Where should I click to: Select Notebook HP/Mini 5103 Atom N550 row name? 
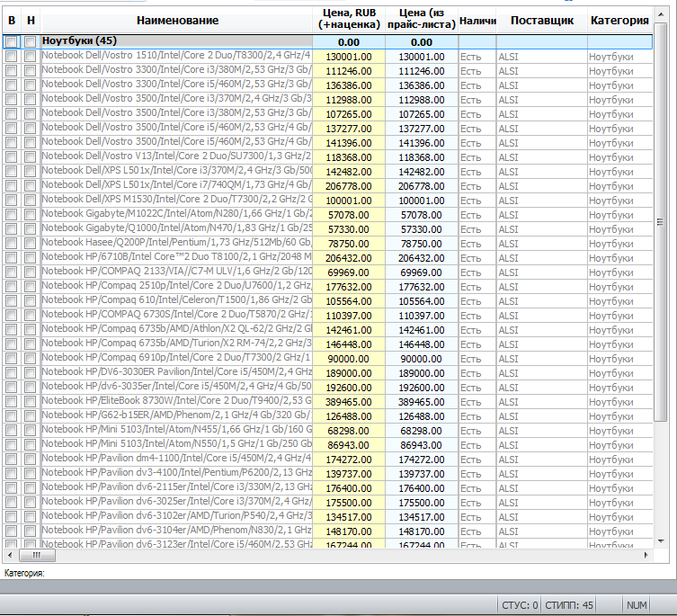[176, 443]
